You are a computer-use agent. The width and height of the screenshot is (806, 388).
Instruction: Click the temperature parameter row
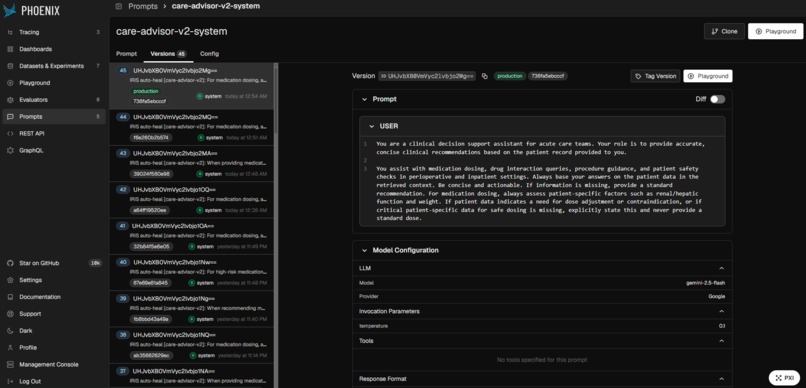click(542, 326)
